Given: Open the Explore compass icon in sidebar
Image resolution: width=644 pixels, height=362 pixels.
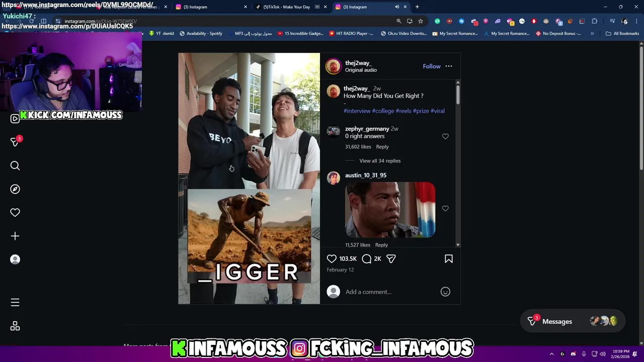Looking at the screenshot, I should tap(15, 189).
